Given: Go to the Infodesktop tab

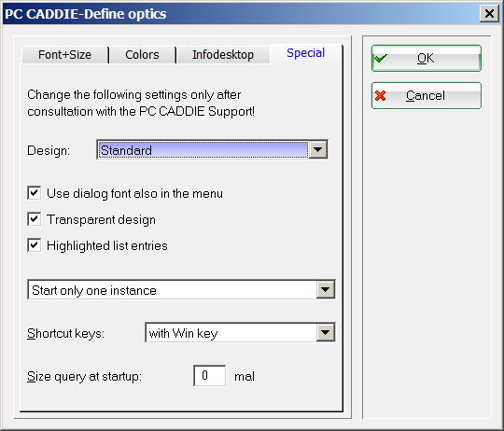Looking at the screenshot, I should point(223,55).
